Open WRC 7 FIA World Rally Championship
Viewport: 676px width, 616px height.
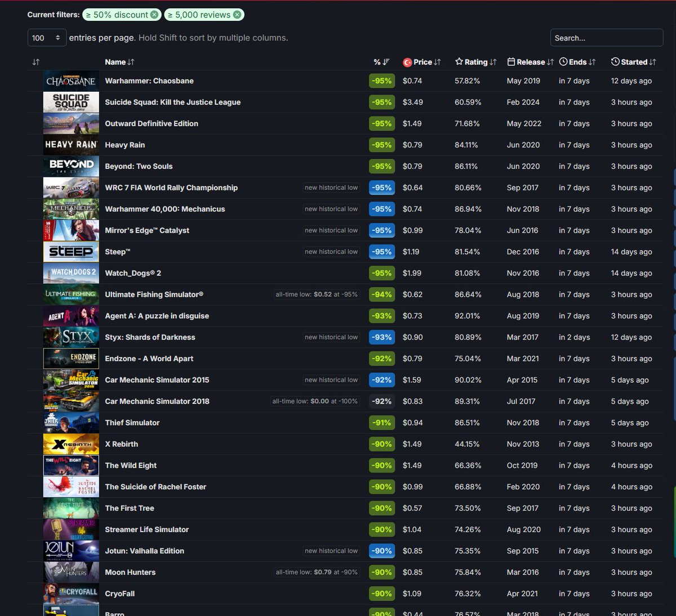point(171,188)
